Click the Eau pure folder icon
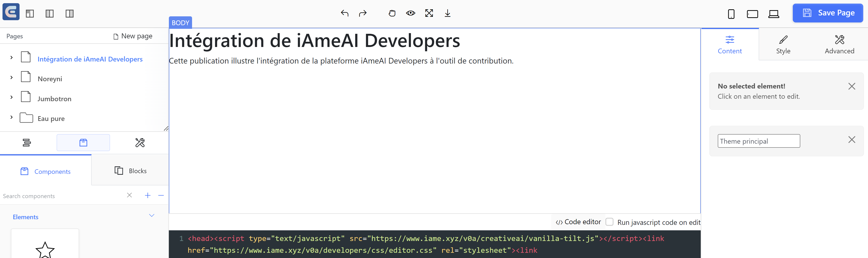The height and width of the screenshot is (258, 868). (x=26, y=118)
